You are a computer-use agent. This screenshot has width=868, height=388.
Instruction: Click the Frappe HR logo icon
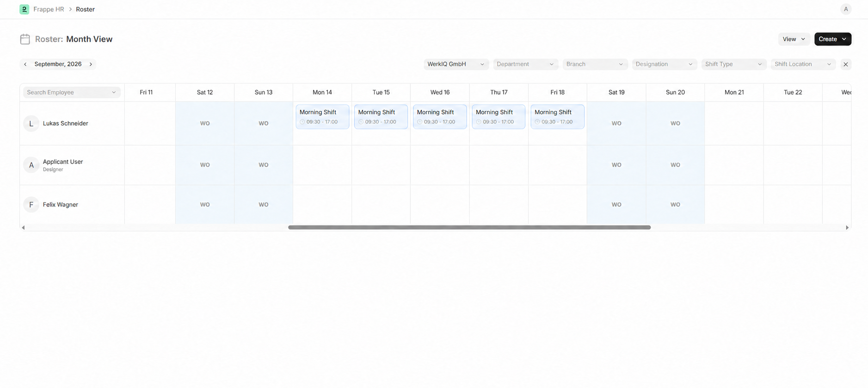click(25, 9)
